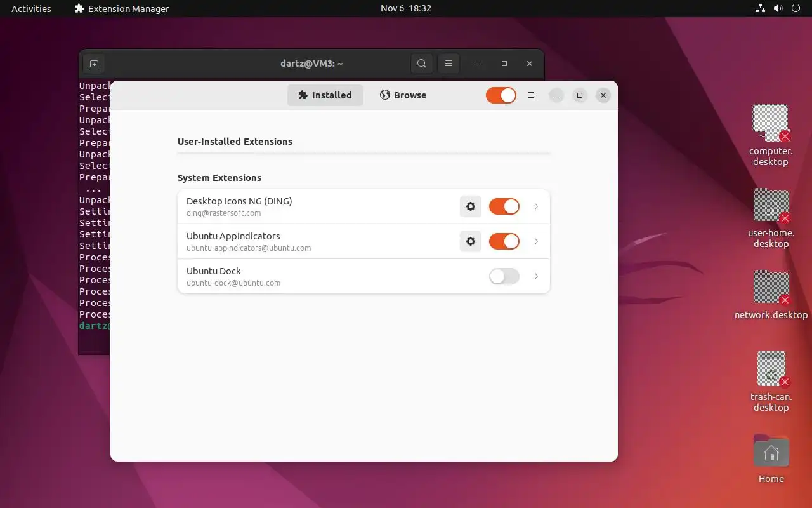Open user-home.desktop icon on desktop
Image resolution: width=812 pixels, height=508 pixels.
click(771, 218)
